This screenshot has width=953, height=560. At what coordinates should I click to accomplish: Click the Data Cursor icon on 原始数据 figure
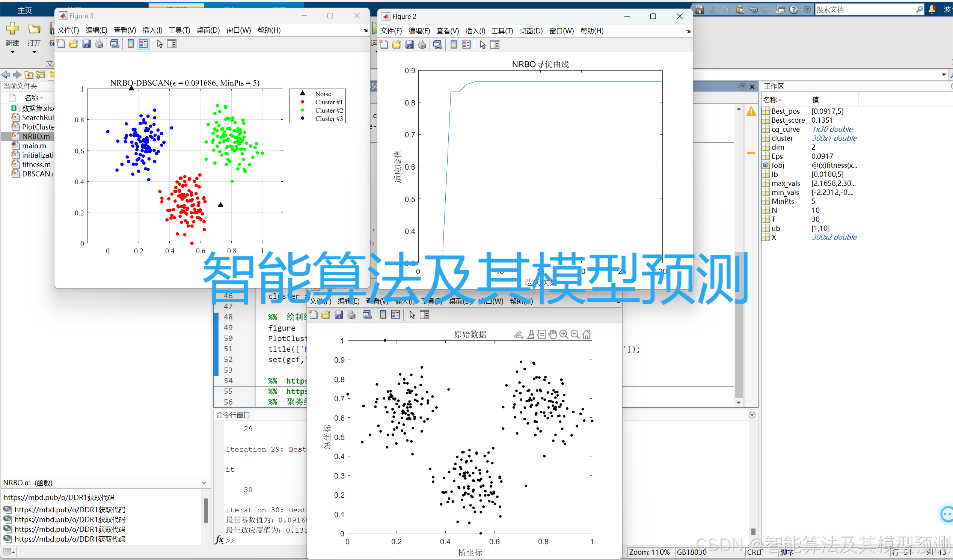pyautogui.click(x=541, y=334)
